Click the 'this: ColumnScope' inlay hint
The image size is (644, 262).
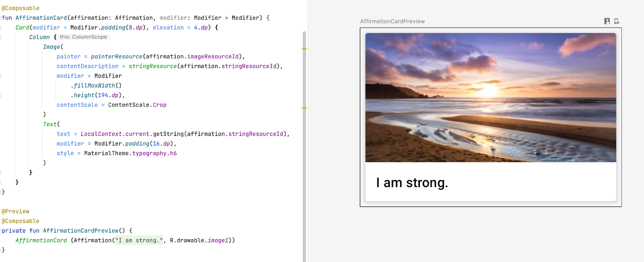point(83,37)
